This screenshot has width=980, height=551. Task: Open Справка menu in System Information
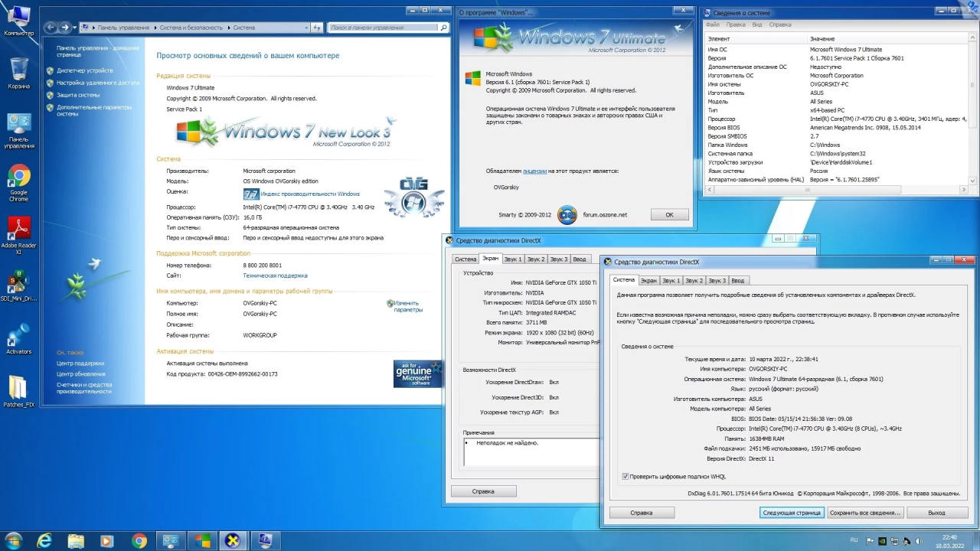point(780,24)
